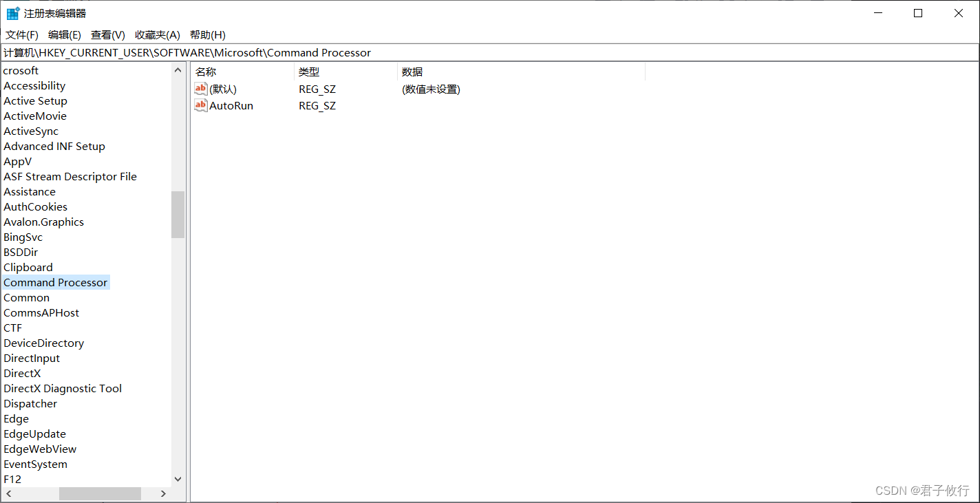Click the 数据 column header

[412, 71]
